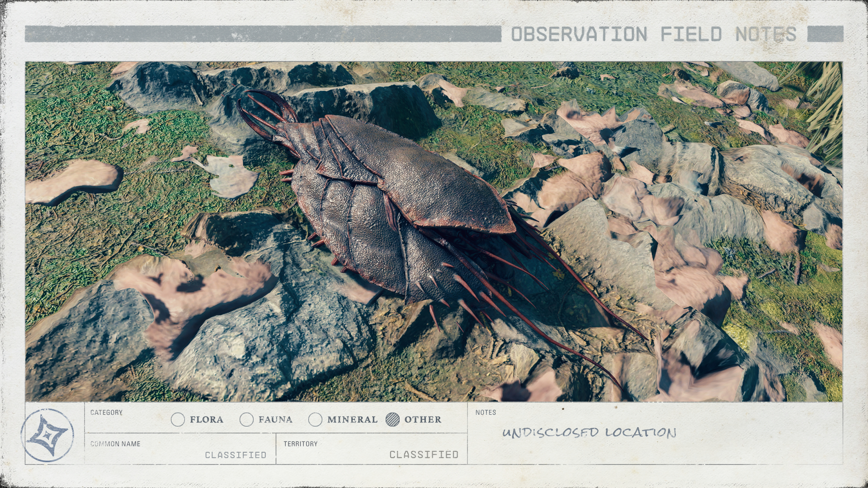Screen dimensions: 868x488
Task: Click the 'Undisclosed Location' handwritten note
Action: [589, 432]
